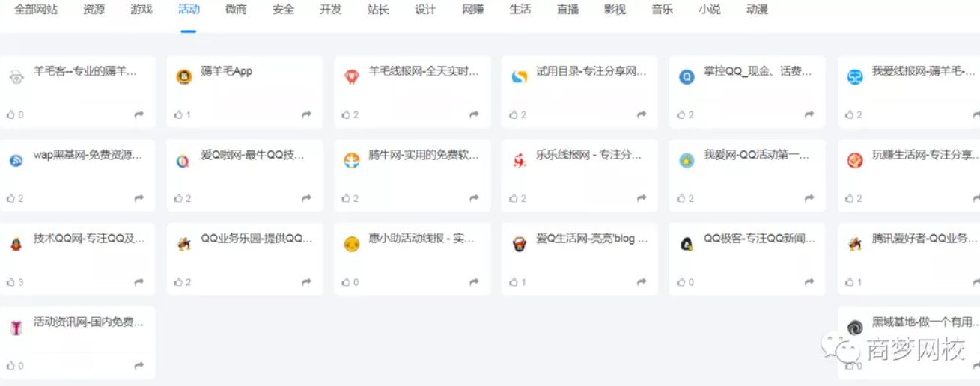980x386 pixels.
Task: Open the 腾讯爱好者 site link
Action: click(925, 239)
